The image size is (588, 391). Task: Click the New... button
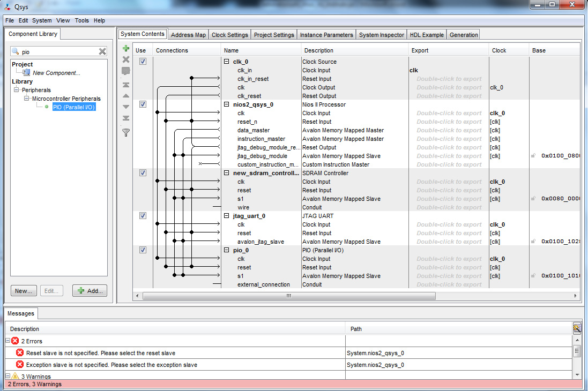[24, 290]
